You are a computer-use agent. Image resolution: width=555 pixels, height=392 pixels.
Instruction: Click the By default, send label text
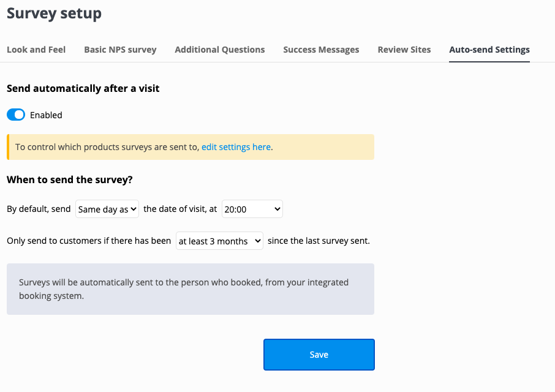39,209
